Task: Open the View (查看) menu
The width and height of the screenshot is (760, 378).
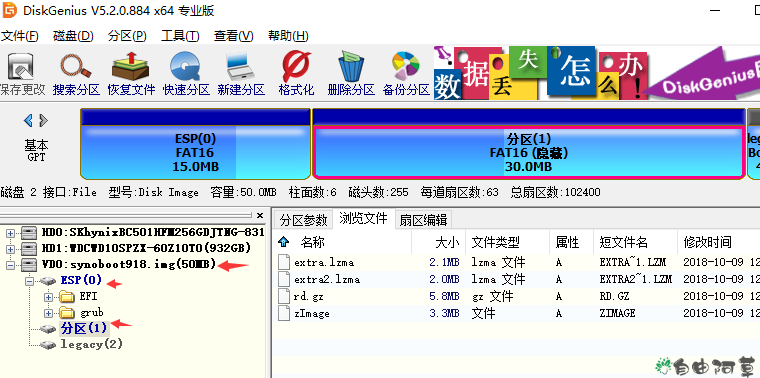Action: point(234,36)
